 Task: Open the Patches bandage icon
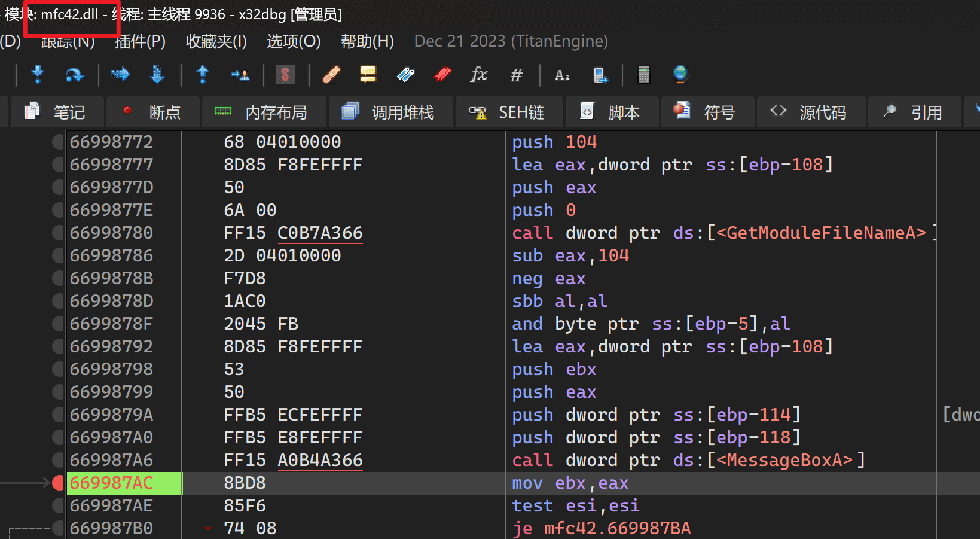[x=331, y=75]
